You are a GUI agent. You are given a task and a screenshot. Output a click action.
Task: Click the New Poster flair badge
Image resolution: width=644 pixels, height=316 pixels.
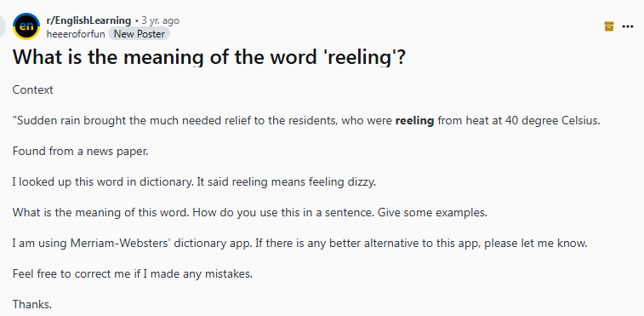click(140, 34)
